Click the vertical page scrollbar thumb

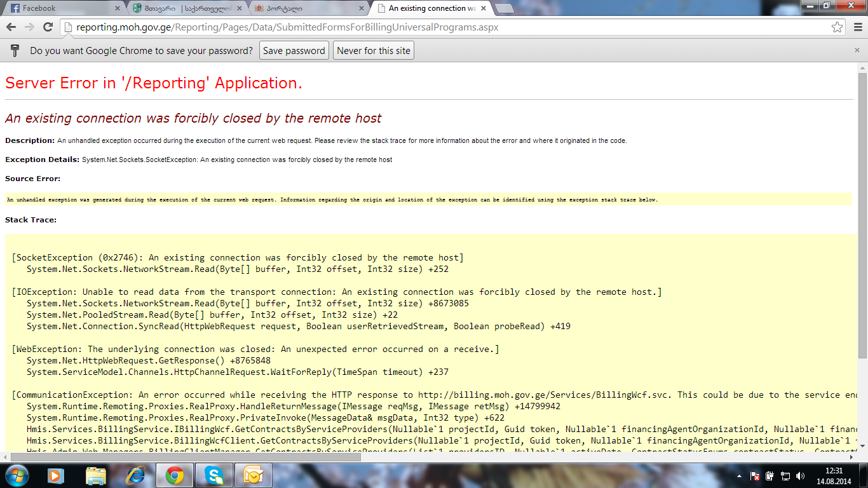pyautogui.click(x=862, y=216)
